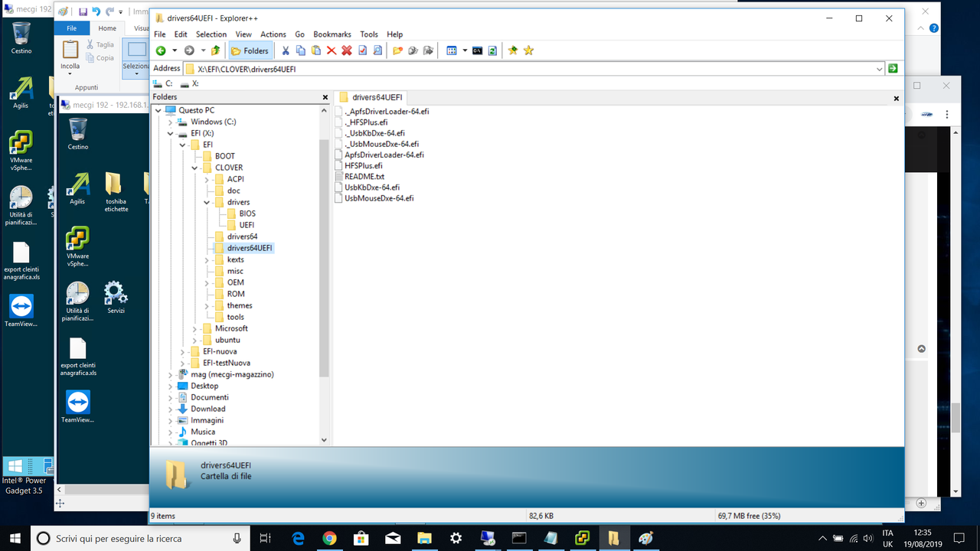Click the Paste clipboard icon
980x551 pixels.
pos(316,51)
